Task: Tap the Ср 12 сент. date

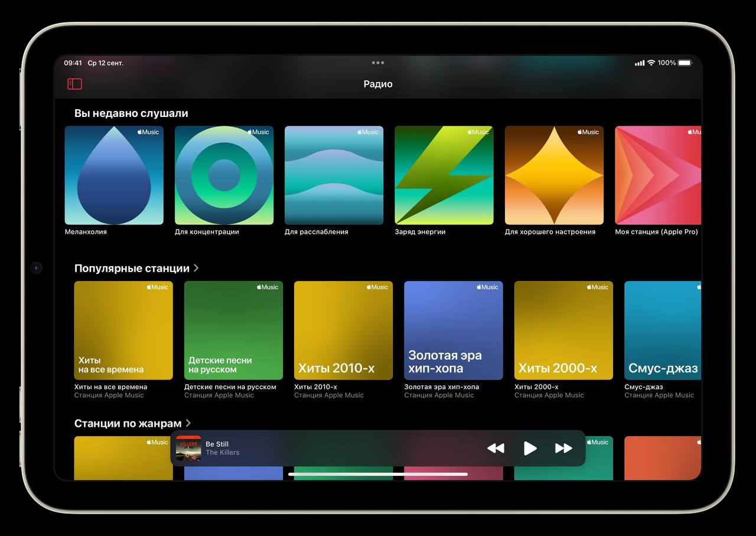Action: pos(105,63)
